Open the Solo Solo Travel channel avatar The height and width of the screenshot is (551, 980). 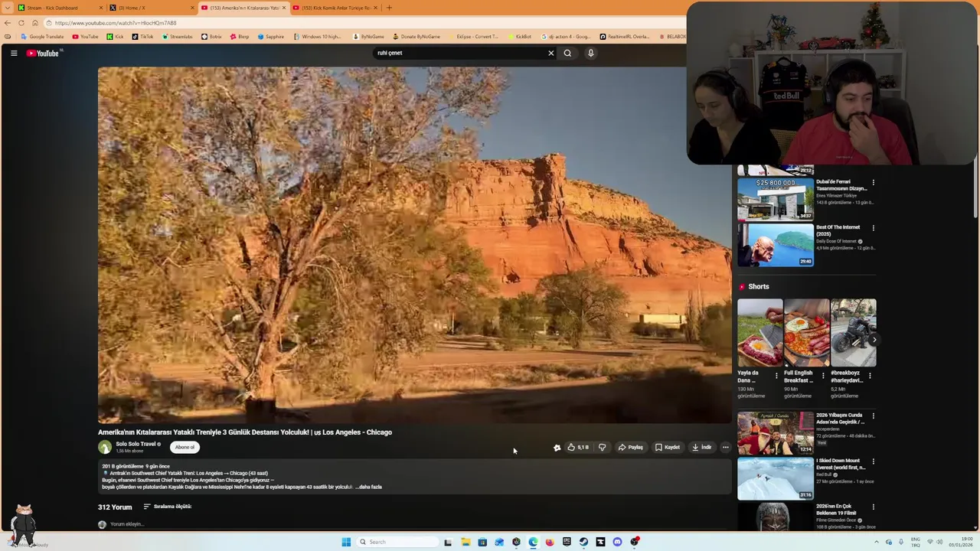coord(105,447)
